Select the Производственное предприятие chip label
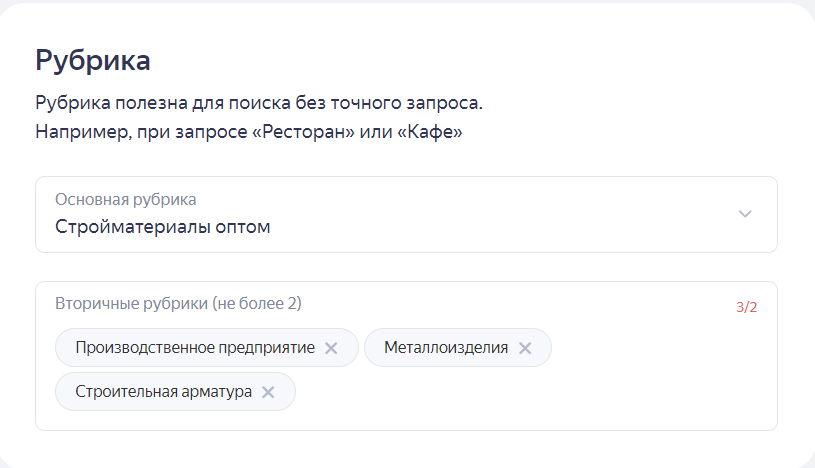This screenshot has width=815, height=468. (x=195, y=348)
